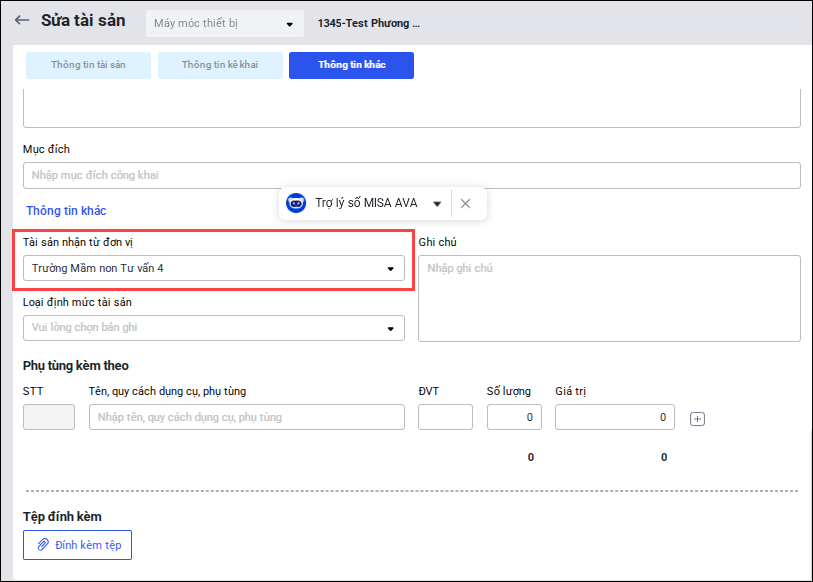The image size is (813, 582).
Task: Click the MISA AVA robot icon
Action: (296, 203)
